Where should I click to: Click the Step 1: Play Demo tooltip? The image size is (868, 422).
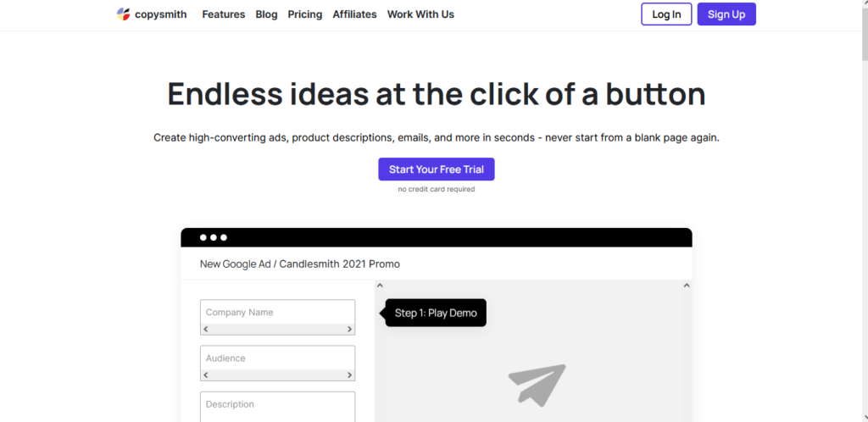click(436, 313)
